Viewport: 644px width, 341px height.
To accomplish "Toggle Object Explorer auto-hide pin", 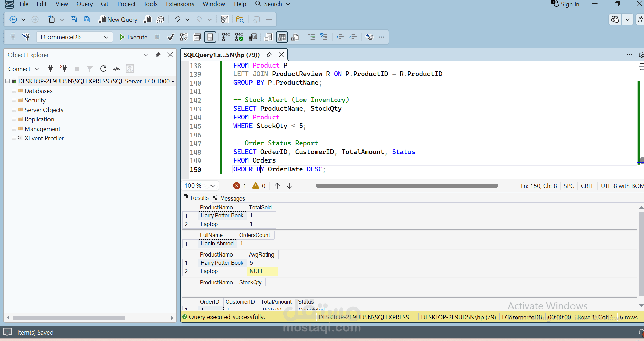I will [158, 55].
